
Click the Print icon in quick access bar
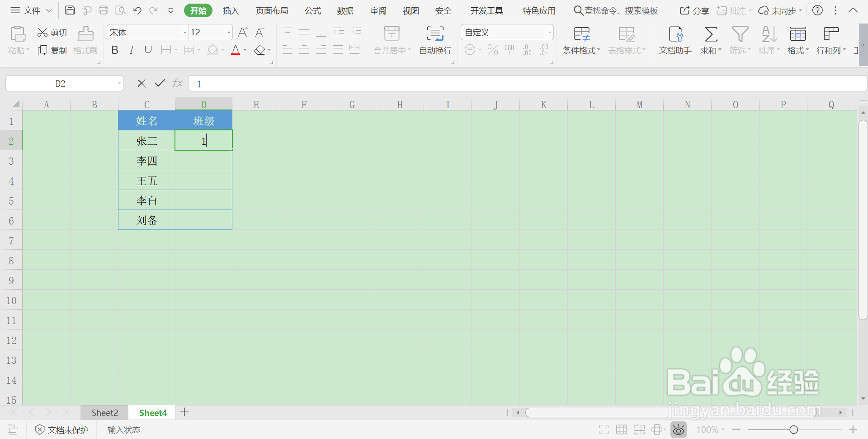[x=104, y=10]
